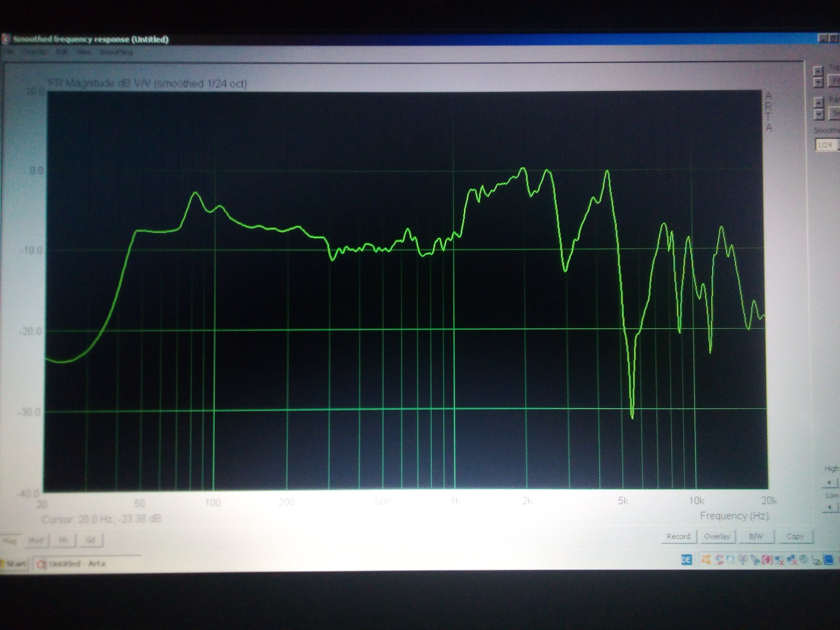
Task: Click the Cursor 20.0 Hz readout text
Action: click(101, 519)
